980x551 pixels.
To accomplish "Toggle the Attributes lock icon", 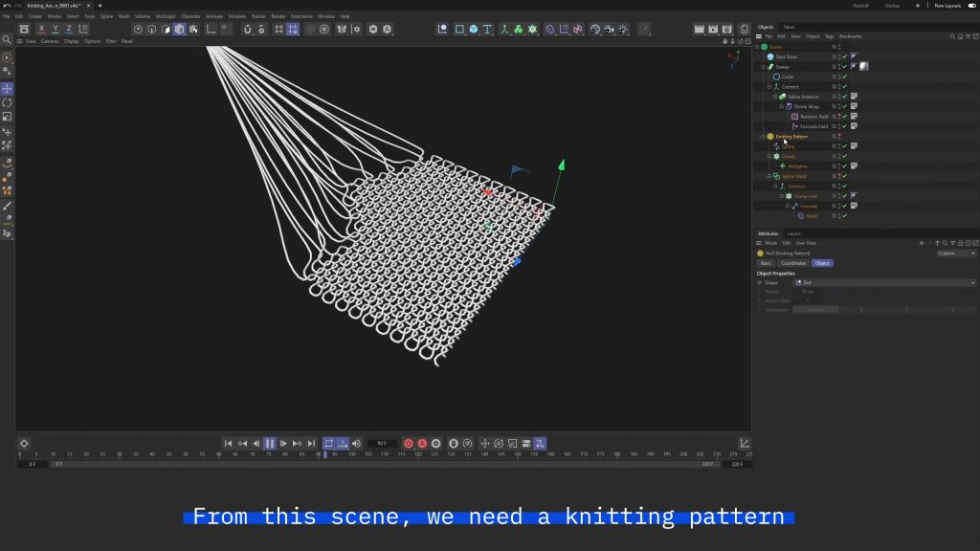I will (x=961, y=243).
